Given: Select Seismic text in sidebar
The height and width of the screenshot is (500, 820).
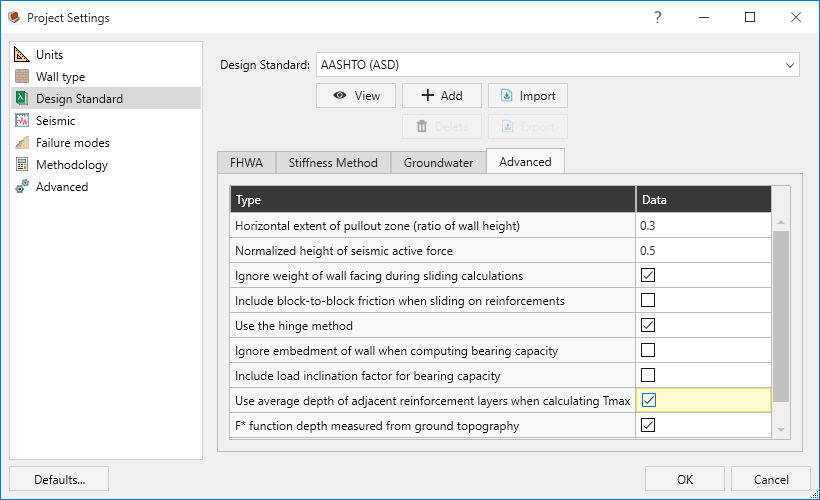Looking at the screenshot, I should click(55, 120).
